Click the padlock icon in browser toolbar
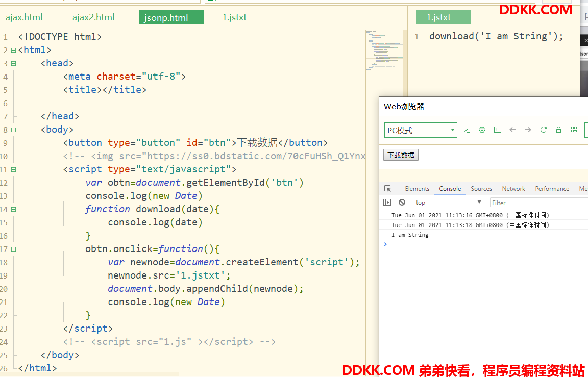The width and height of the screenshot is (588, 377). (558, 130)
